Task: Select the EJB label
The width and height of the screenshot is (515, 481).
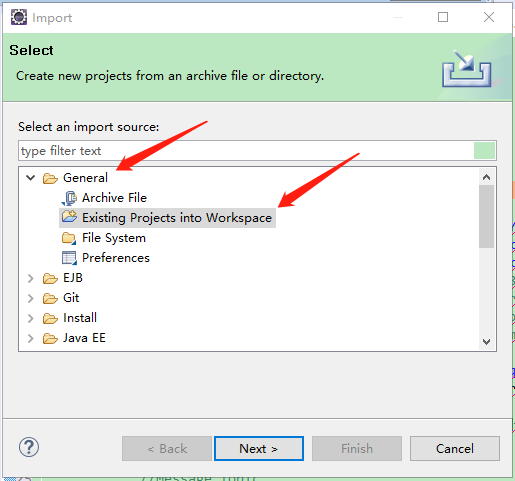Action: 73,278
